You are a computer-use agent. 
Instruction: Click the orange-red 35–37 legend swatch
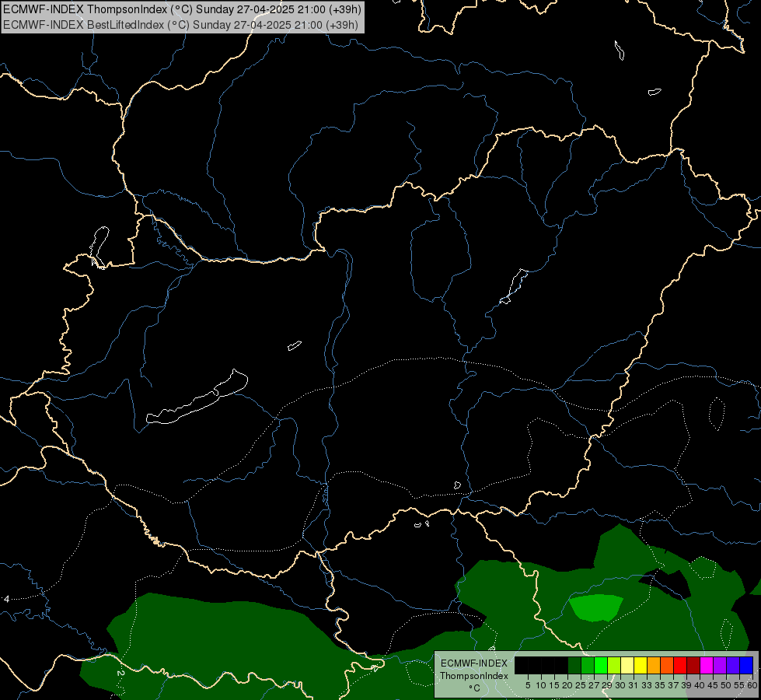tap(667, 665)
